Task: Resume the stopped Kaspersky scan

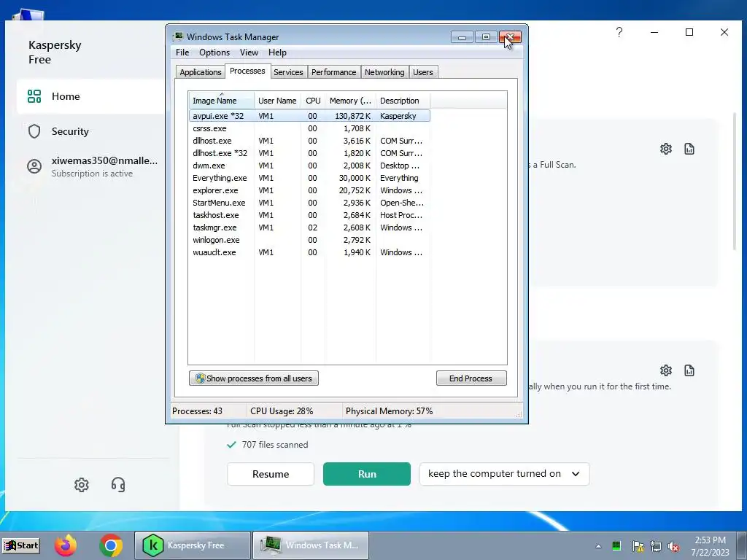Action: pyautogui.click(x=271, y=474)
